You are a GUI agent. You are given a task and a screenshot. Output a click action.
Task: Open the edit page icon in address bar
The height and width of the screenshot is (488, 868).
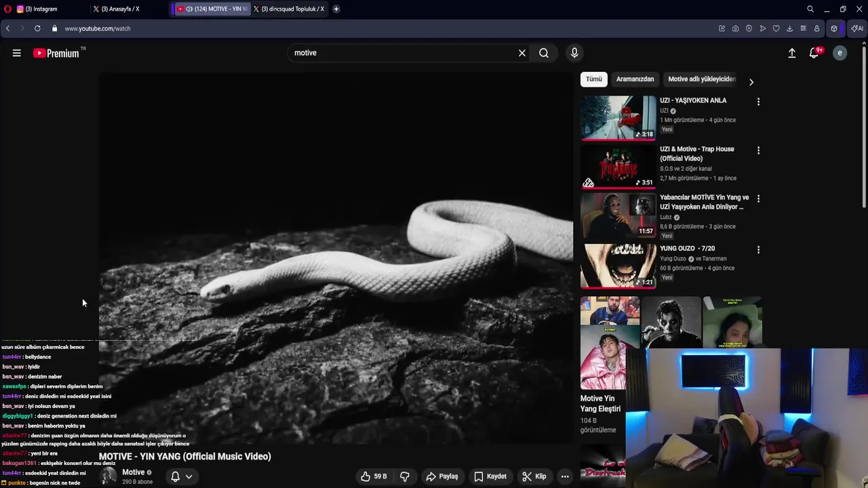(722, 28)
